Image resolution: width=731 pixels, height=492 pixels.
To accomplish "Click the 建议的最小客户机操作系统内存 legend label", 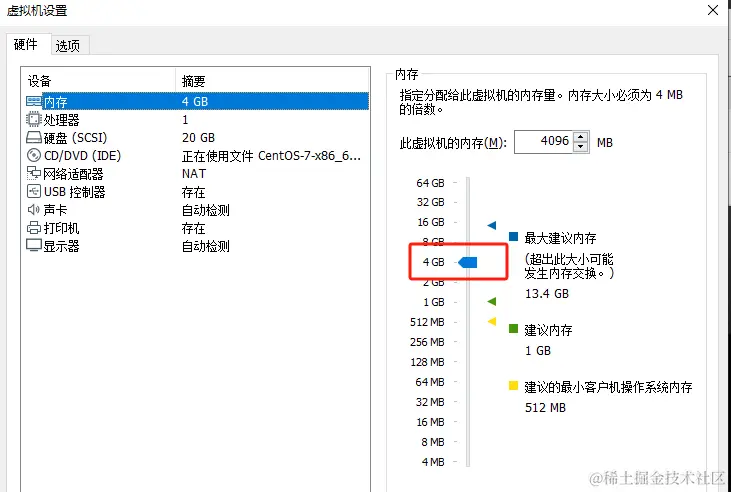I will [x=608, y=387].
